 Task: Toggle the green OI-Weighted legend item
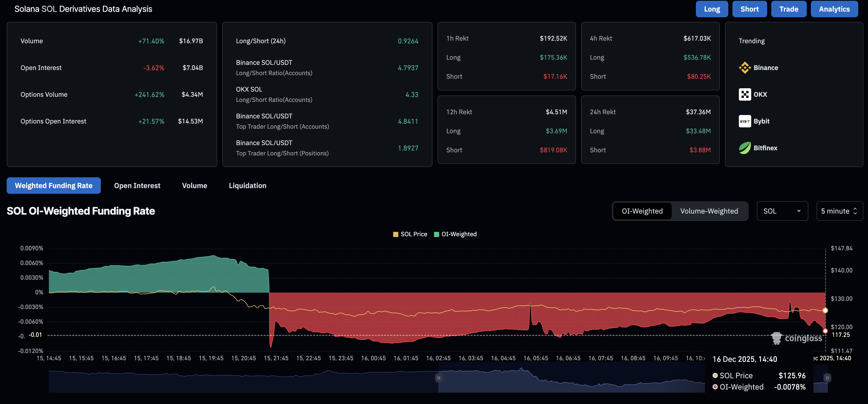(x=436, y=234)
